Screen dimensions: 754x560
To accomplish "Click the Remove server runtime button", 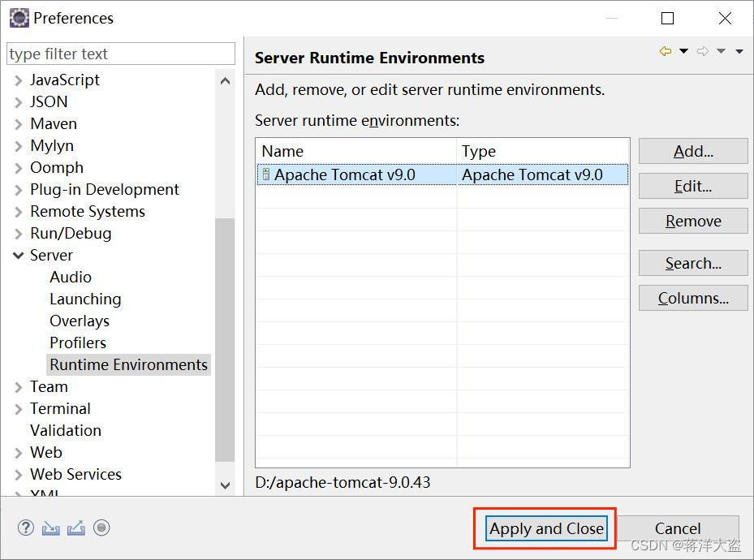I will pos(692,221).
